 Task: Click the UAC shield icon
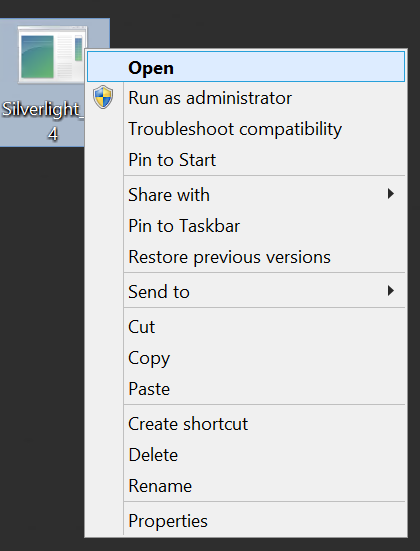click(103, 97)
